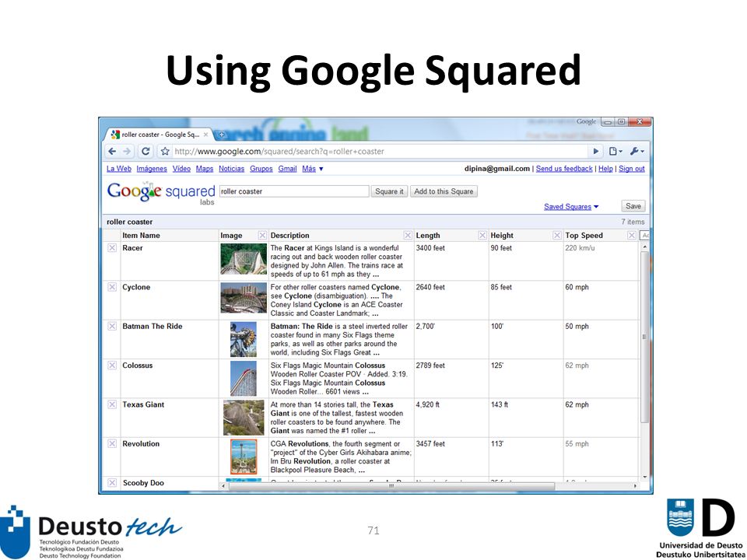Delete the Length column

(482, 235)
